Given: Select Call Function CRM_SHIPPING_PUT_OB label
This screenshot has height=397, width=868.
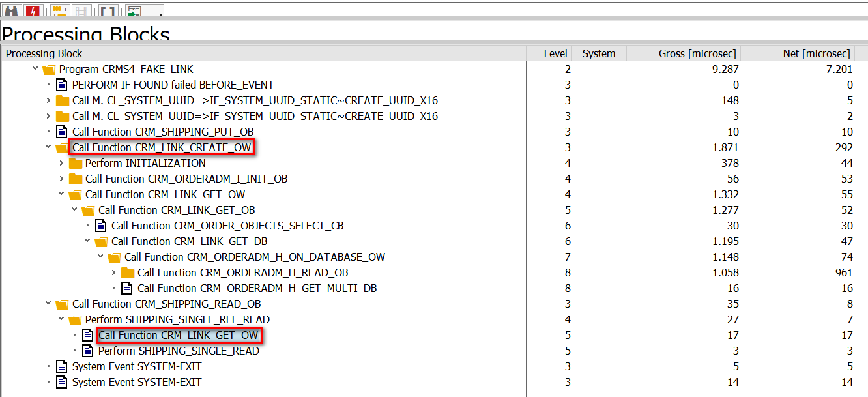Looking at the screenshot, I should (x=163, y=132).
